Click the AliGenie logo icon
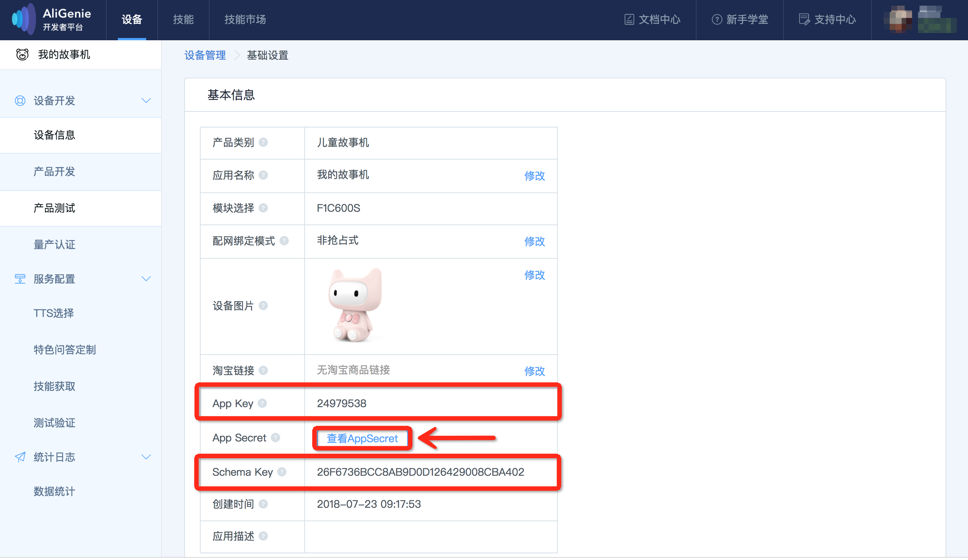 click(23, 19)
